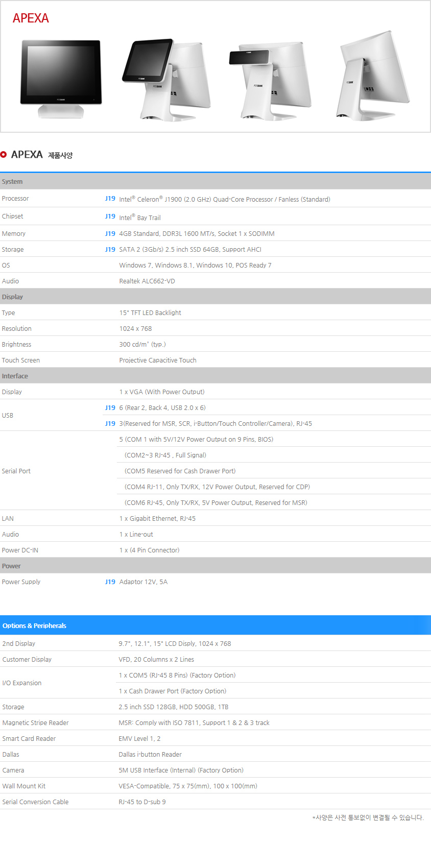Select the APEXA image with angled black touchscreen
This screenshot has height=868, width=431.
point(166,79)
